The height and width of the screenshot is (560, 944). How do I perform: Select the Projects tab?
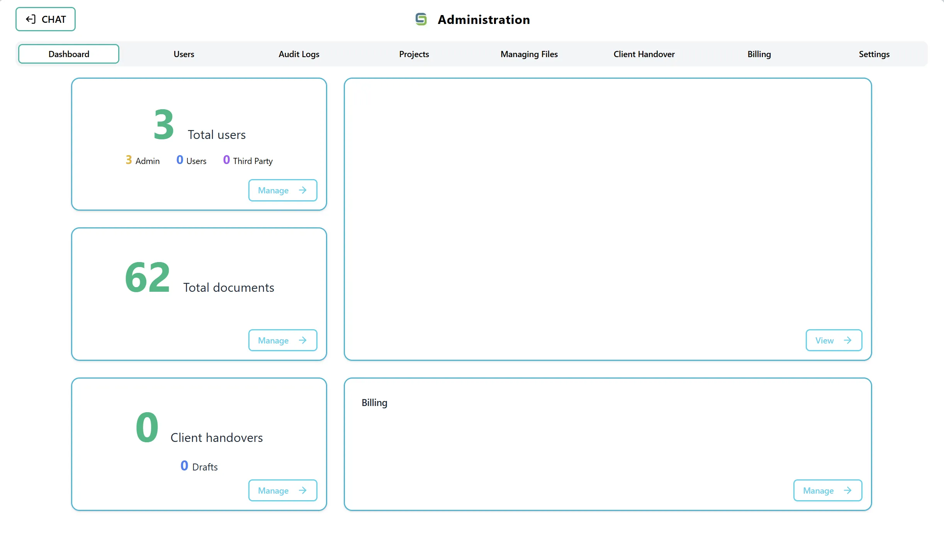[413, 54]
